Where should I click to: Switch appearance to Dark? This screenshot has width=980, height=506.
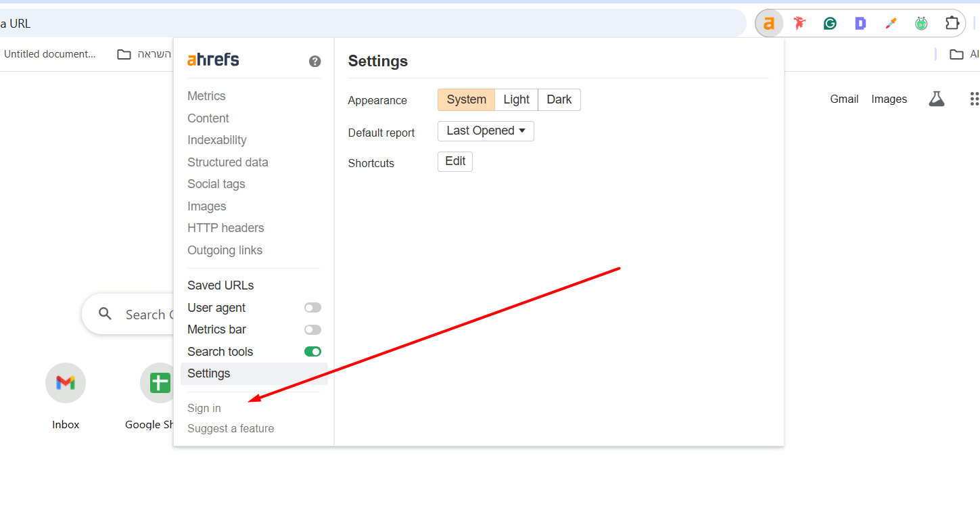click(x=559, y=99)
